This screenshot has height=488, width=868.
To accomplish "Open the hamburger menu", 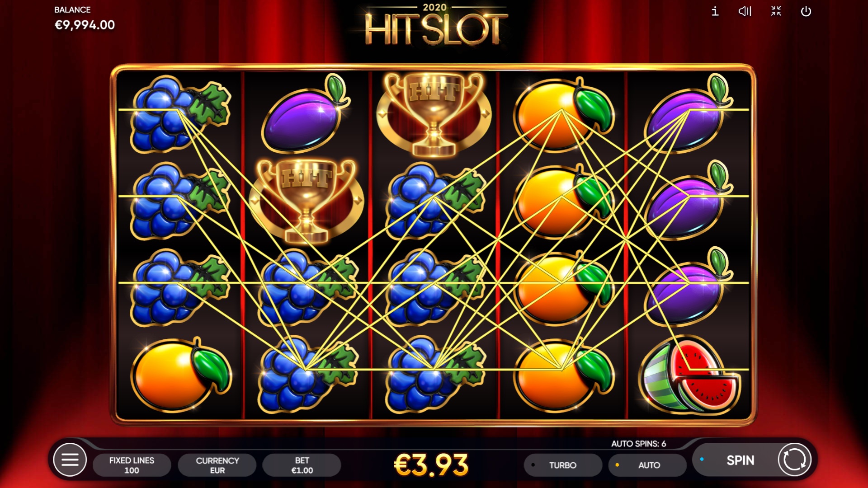I will (x=70, y=460).
